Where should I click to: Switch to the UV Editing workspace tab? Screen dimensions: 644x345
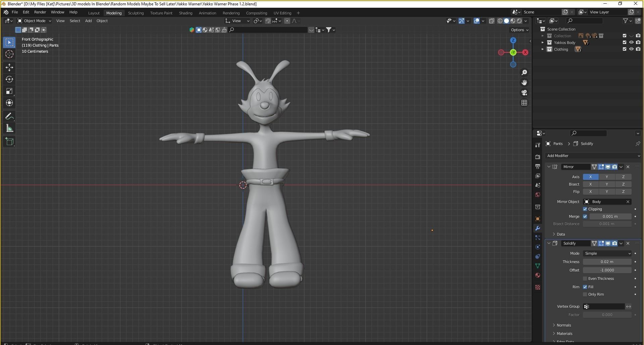coord(282,13)
